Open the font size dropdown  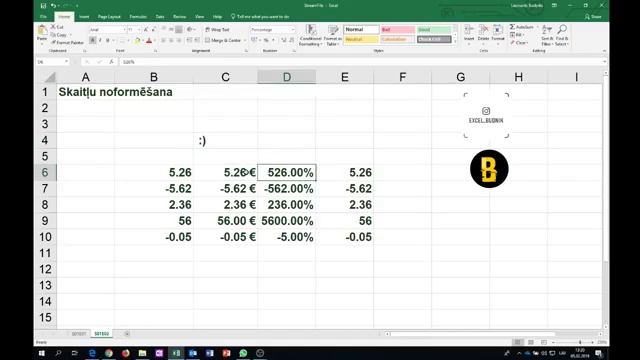[x=140, y=30]
